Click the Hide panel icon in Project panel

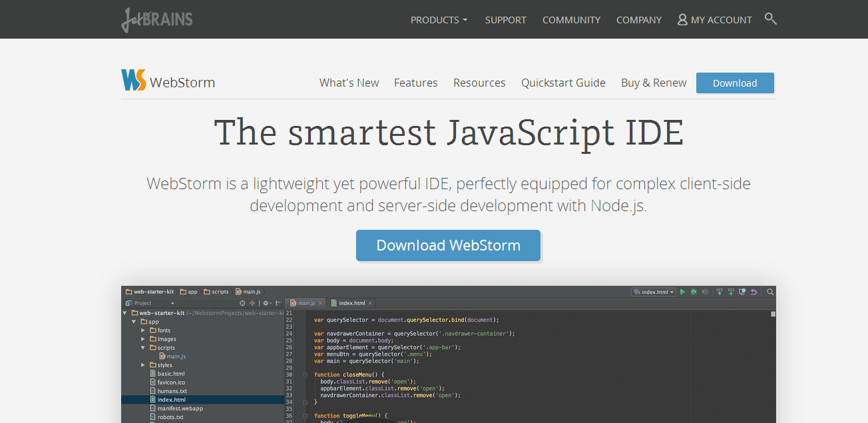278,303
